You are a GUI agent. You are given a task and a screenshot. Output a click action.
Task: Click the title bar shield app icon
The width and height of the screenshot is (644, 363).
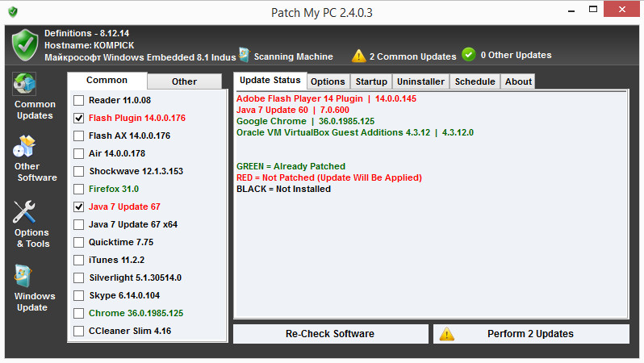click(x=13, y=12)
